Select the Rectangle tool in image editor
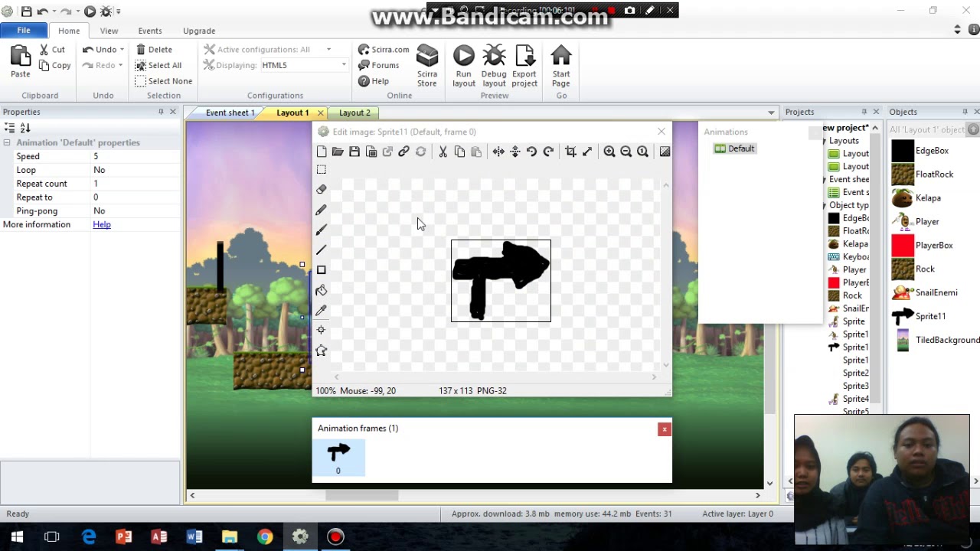Image resolution: width=980 pixels, height=551 pixels. [322, 269]
